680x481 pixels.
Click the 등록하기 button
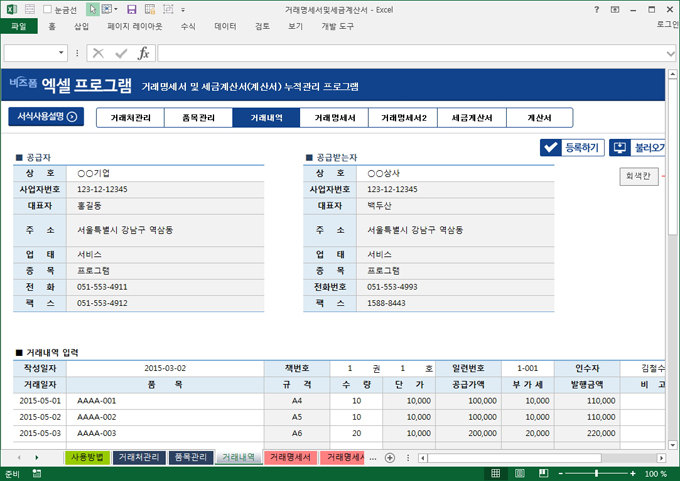click(x=572, y=147)
